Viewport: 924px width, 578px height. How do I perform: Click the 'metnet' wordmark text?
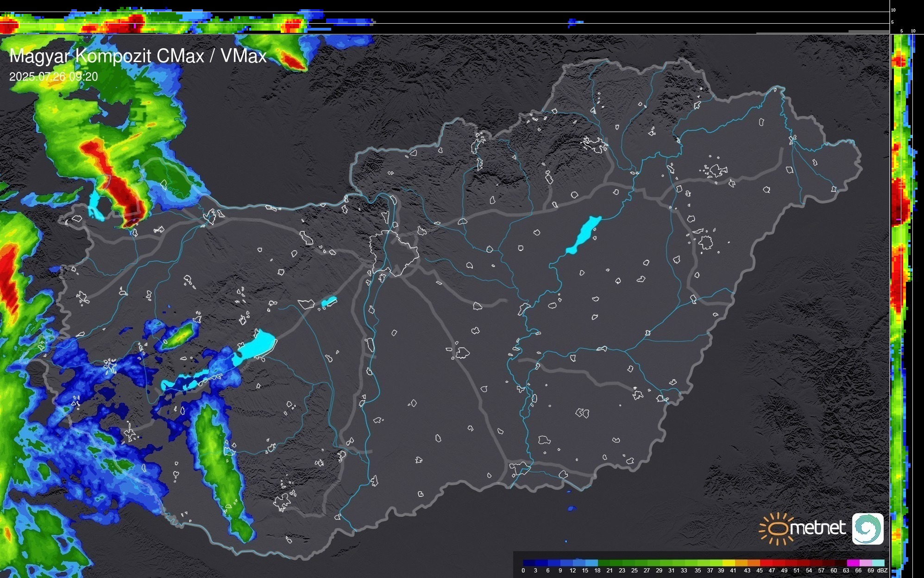[x=817, y=528]
